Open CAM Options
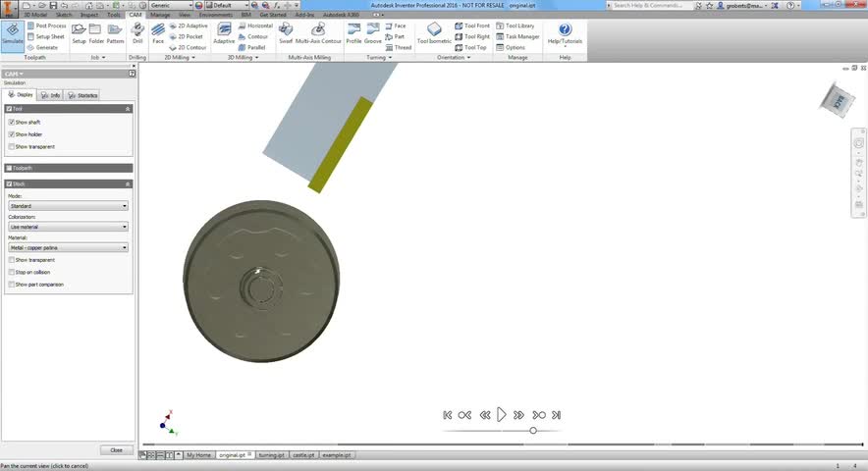868x471 pixels. 511,48
